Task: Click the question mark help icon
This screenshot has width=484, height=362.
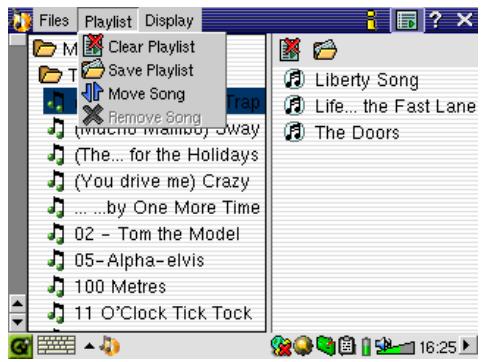Action: coord(435,20)
